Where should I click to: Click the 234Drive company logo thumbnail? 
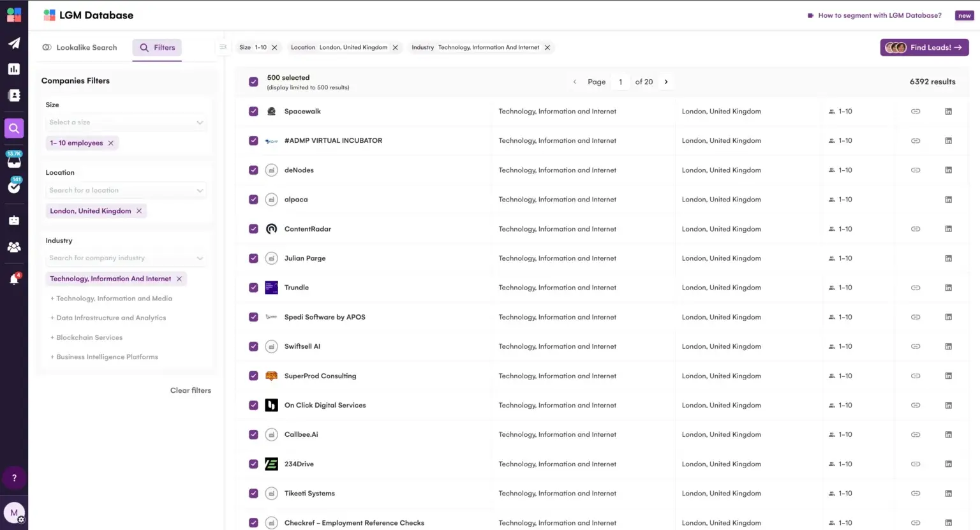(x=271, y=464)
